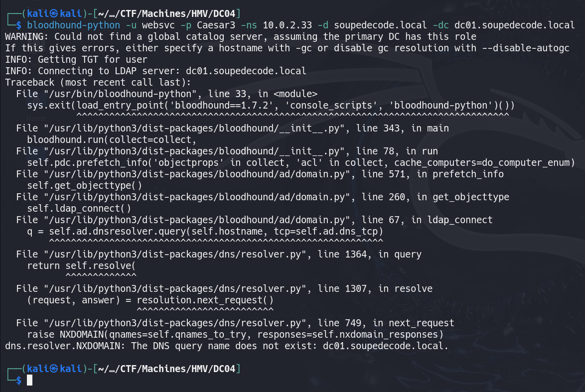
Task: Click the -dc flag in the command
Action: 440,25
